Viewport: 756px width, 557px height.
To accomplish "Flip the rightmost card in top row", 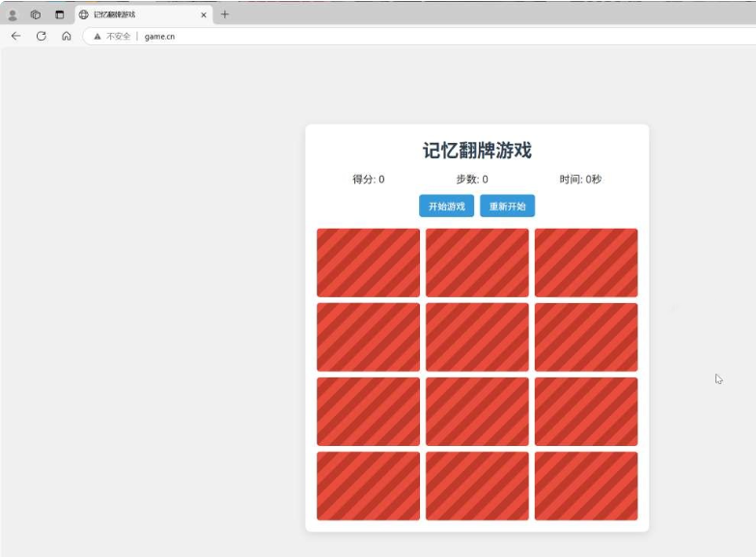I will point(586,263).
